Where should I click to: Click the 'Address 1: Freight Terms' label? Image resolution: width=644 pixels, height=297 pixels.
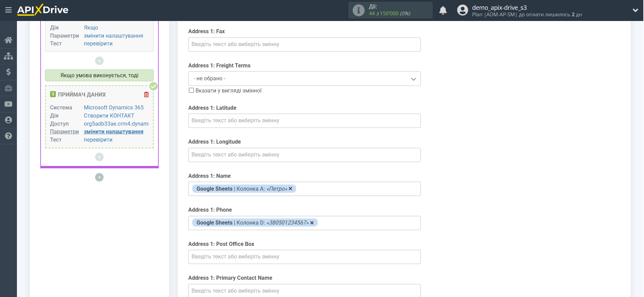click(219, 65)
